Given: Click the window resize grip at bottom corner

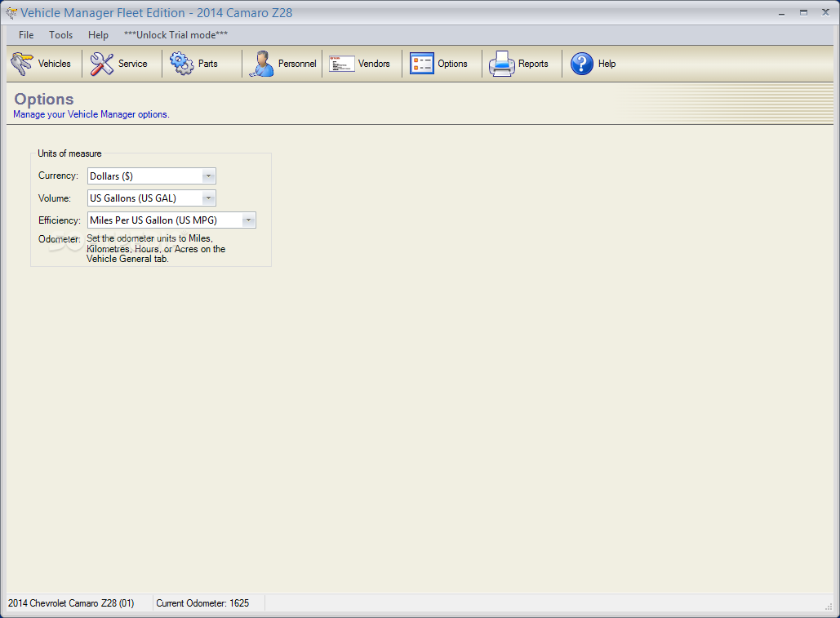Looking at the screenshot, I should pyautogui.click(x=829, y=607).
